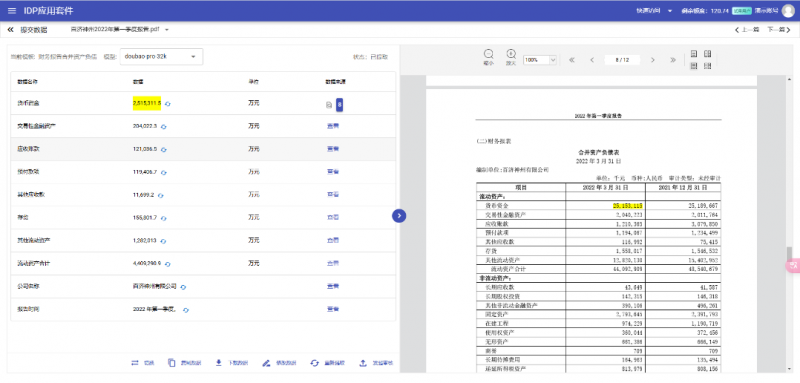Screen dimensions: 800x383
Task: Click the 查看 link for 应收账款 row
Action: coord(333,149)
